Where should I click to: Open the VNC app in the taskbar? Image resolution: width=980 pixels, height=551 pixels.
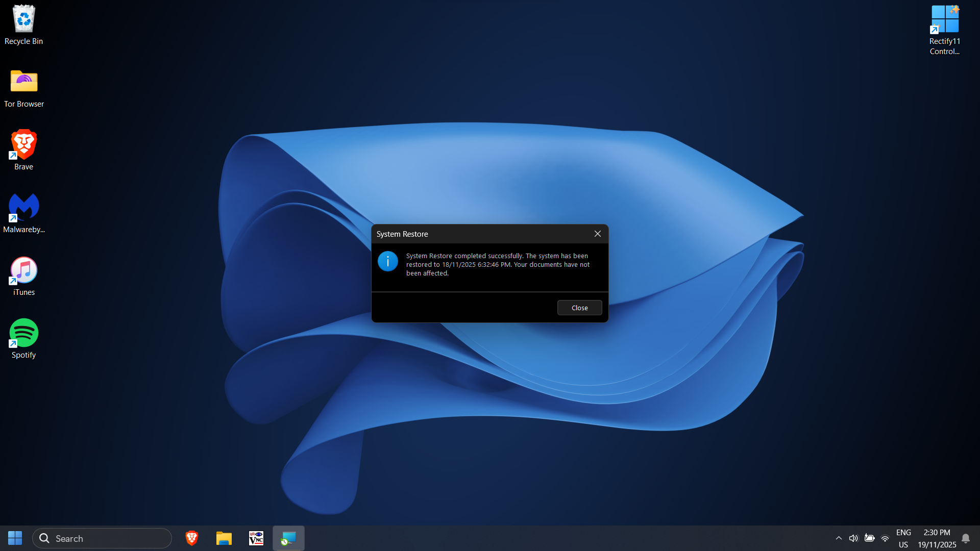pyautogui.click(x=256, y=538)
